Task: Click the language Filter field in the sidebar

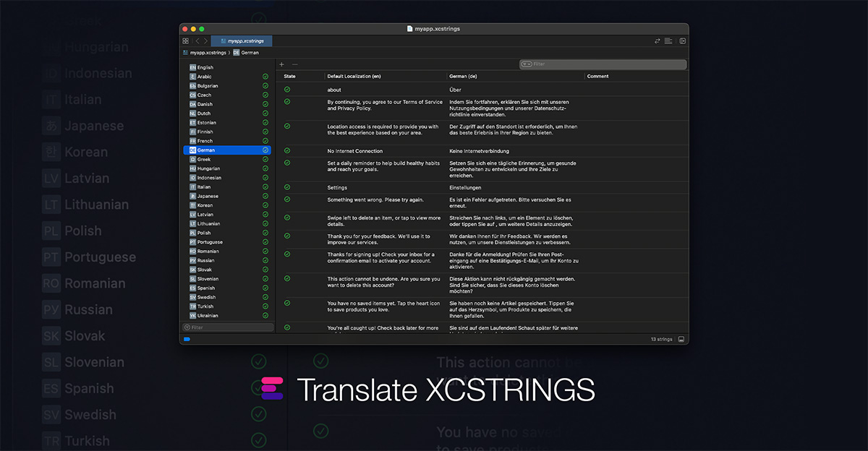Action: tap(228, 327)
